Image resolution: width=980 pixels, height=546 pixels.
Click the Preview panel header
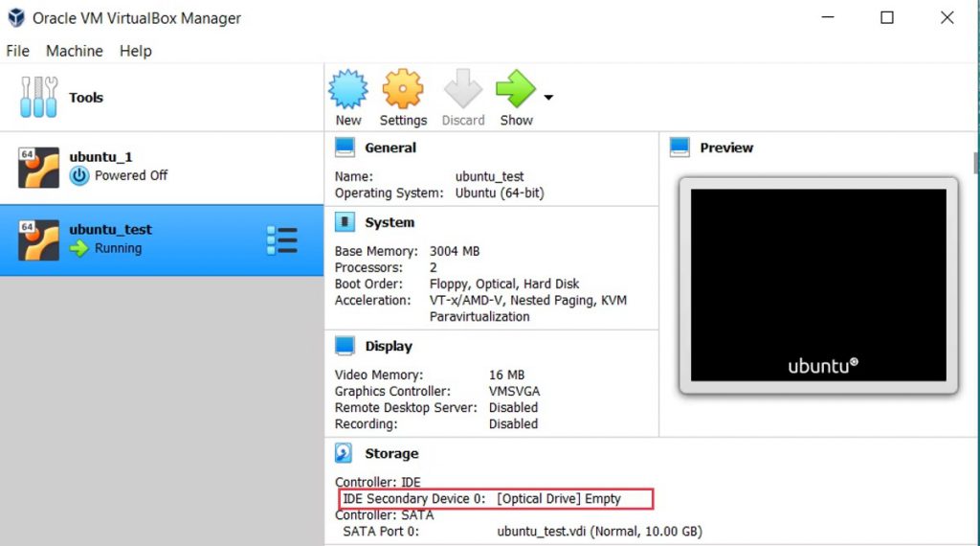point(725,148)
